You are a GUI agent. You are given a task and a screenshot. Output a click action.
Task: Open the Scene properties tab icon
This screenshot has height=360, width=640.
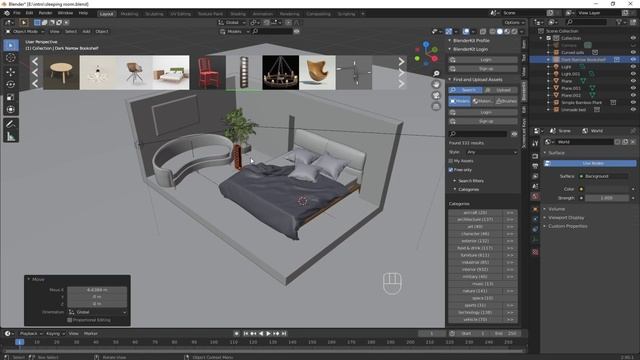click(535, 186)
